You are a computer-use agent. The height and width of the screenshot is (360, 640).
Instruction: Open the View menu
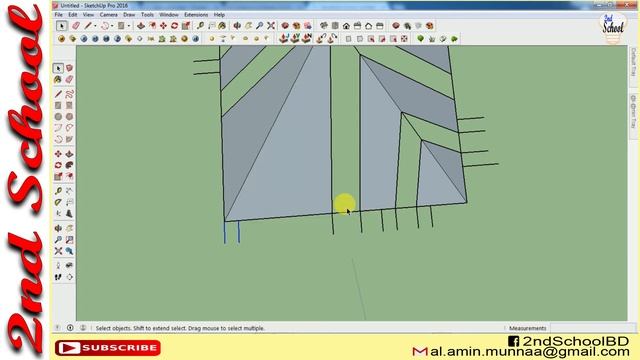(x=88, y=15)
